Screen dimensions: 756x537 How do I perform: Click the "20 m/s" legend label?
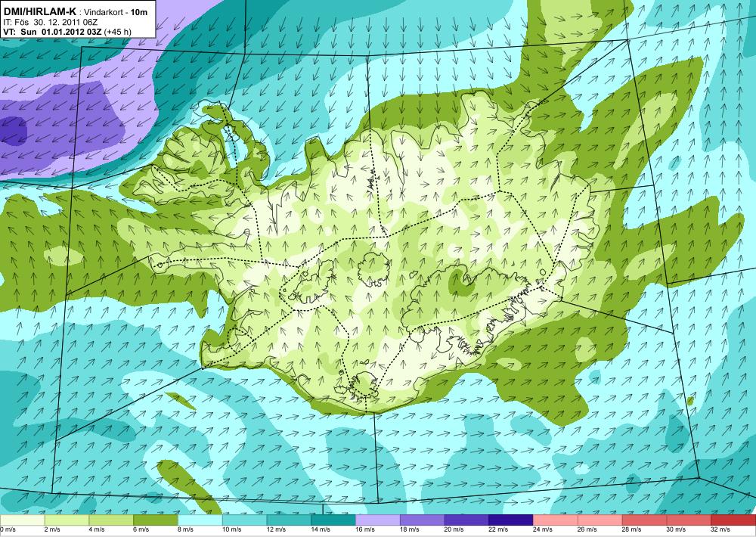tap(454, 529)
